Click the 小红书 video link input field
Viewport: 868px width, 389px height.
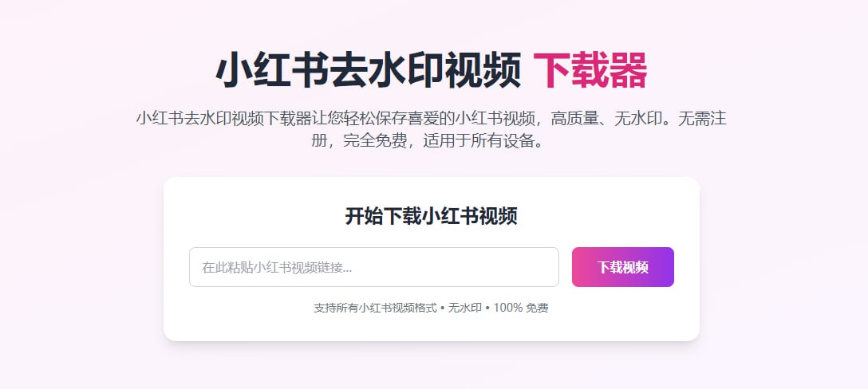point(373,267)
